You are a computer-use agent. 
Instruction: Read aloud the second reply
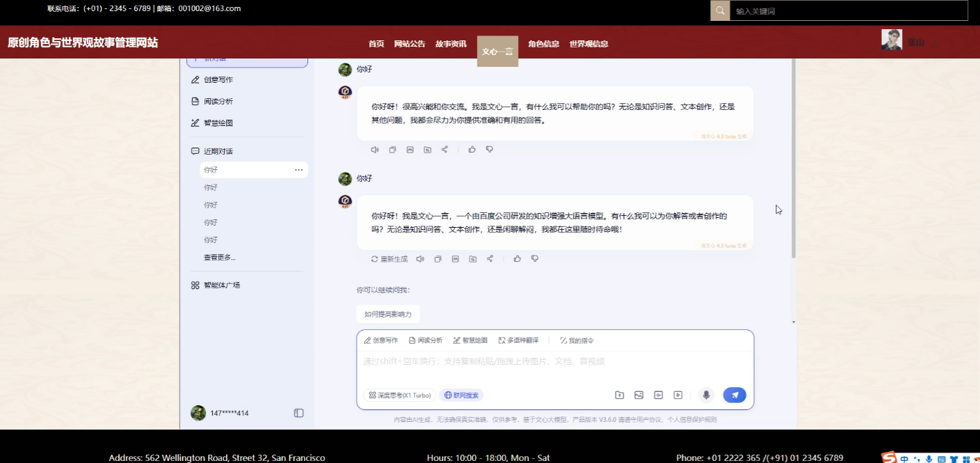tap(420, 259)
